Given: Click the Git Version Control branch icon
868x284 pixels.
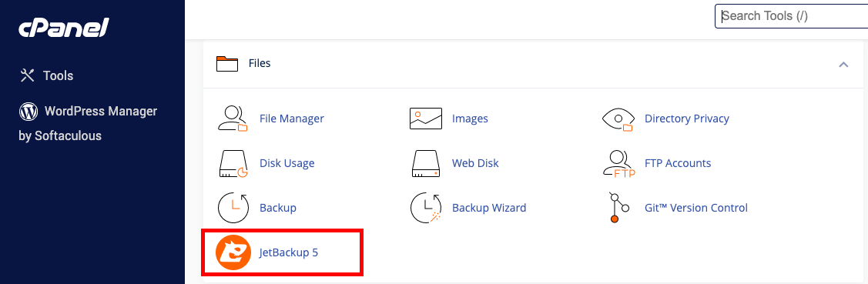Looking at the screenshot, I should (x=618, y=208).
